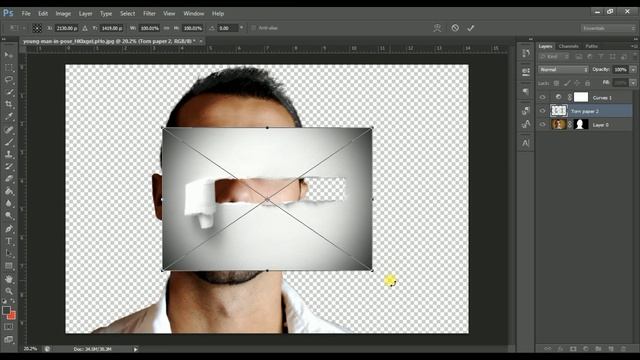Open the Properties panel icon
This screenshot has width=640, height=360.
coord(526,72)
